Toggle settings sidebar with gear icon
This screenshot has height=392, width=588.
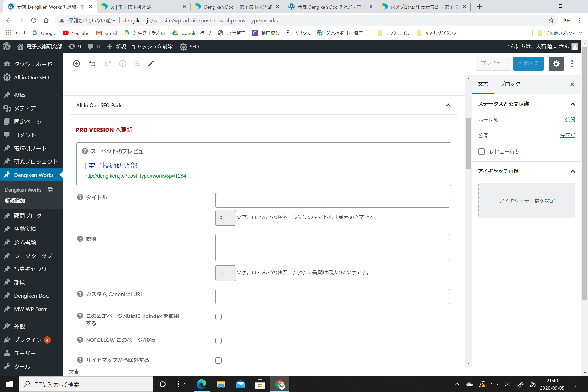[556, 64]
